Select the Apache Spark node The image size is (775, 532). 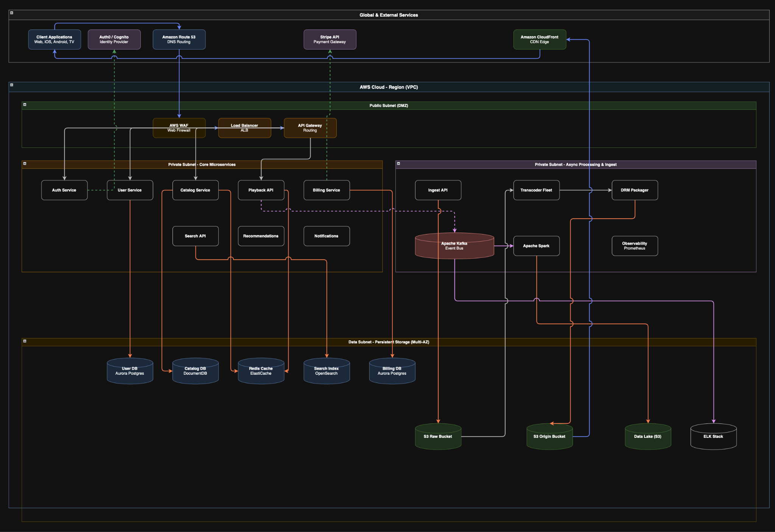[x=537, y=246]
